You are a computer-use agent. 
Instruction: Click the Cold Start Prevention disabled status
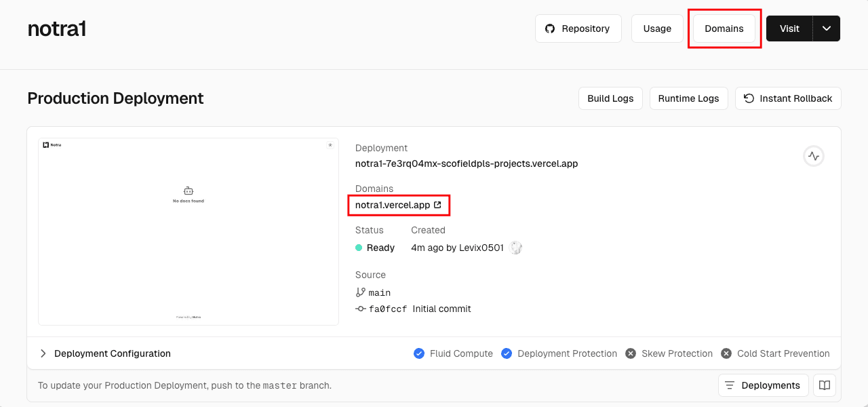726,353
